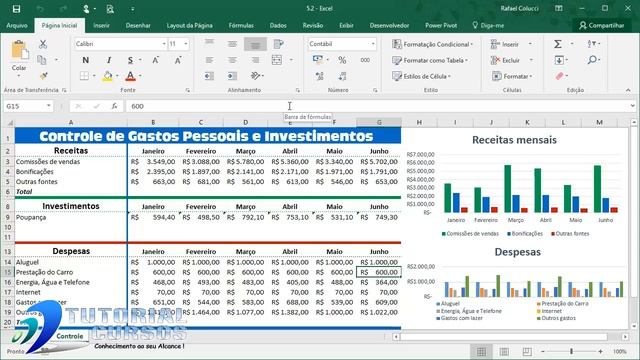Switch to the Power Pivot tab
The width and height of the screenshot is (640, 360).
[441, 25]
